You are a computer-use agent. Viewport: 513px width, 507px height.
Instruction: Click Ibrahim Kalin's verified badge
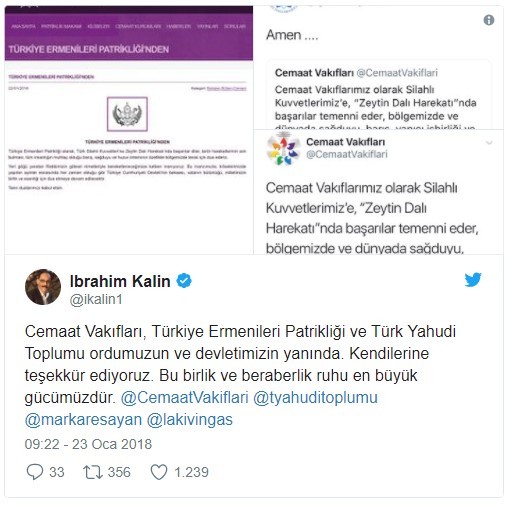tap(184, 281)
